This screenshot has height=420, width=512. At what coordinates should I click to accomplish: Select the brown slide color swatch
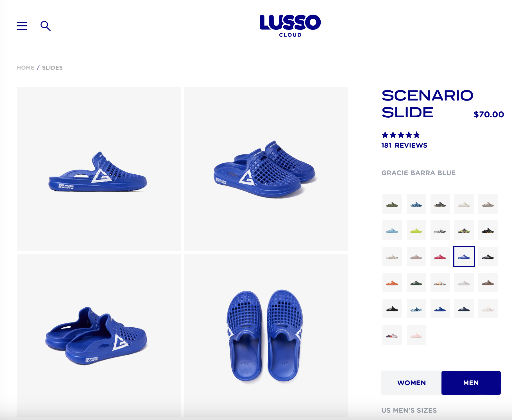click(x=488, y=283)
